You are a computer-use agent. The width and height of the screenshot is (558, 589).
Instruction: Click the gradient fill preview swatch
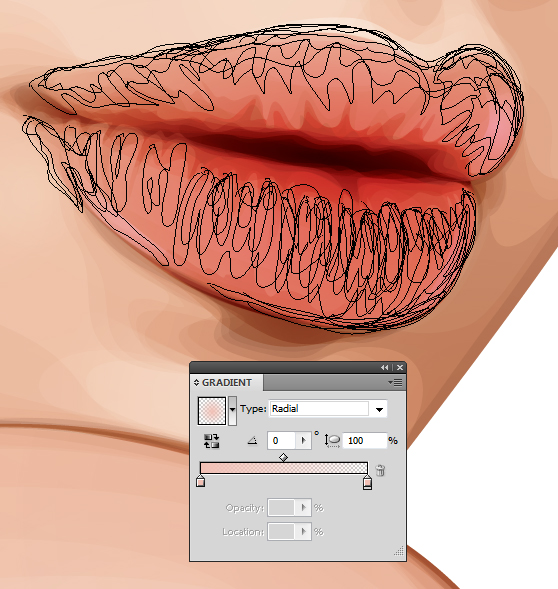coord(212,411)
